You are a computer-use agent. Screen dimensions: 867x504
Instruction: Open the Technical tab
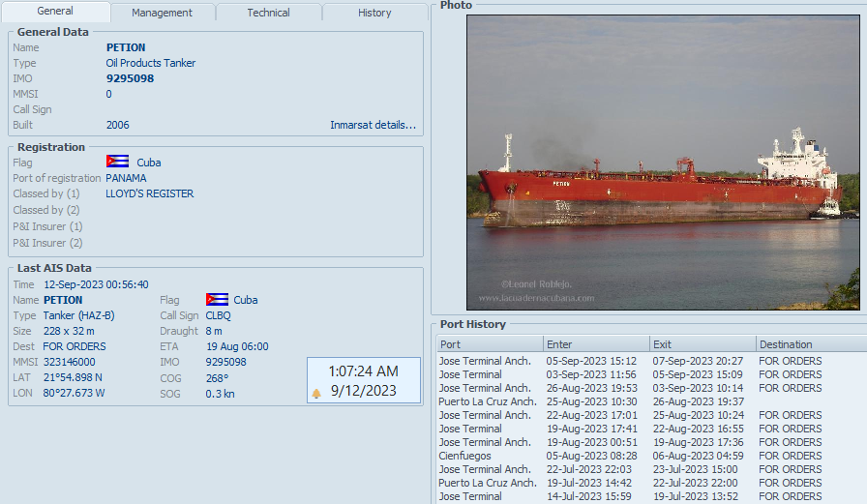(x=268, y=13)
